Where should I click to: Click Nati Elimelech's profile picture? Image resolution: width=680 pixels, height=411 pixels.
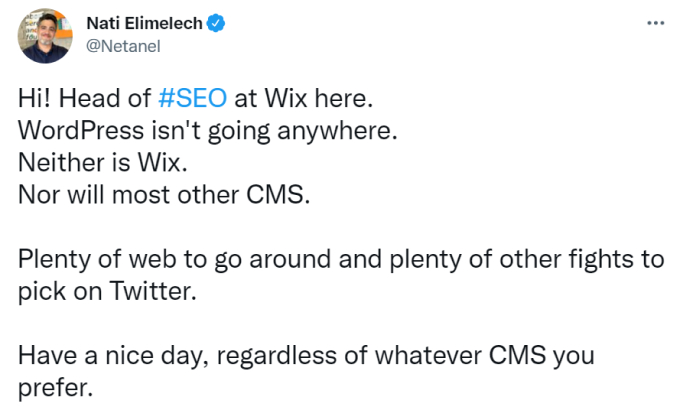point(43,35)
